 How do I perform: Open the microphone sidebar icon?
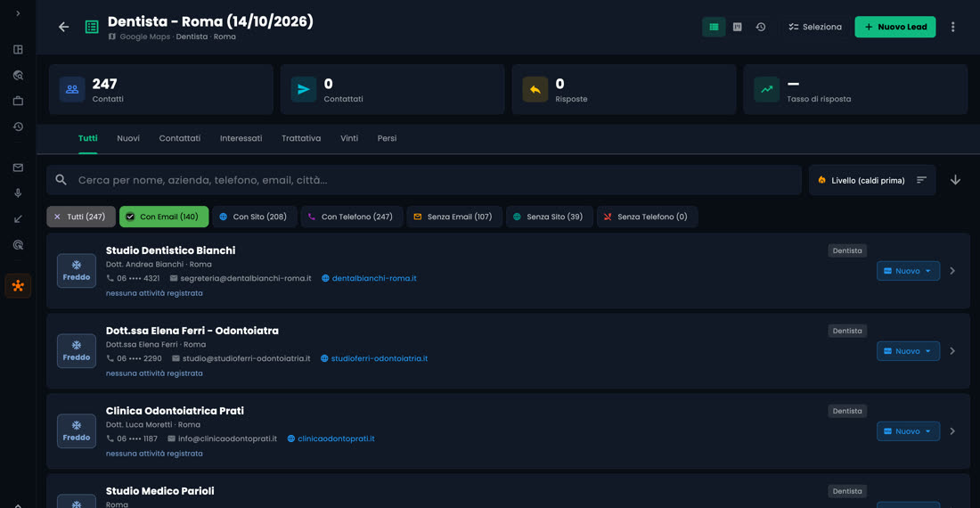click(18, 193)
